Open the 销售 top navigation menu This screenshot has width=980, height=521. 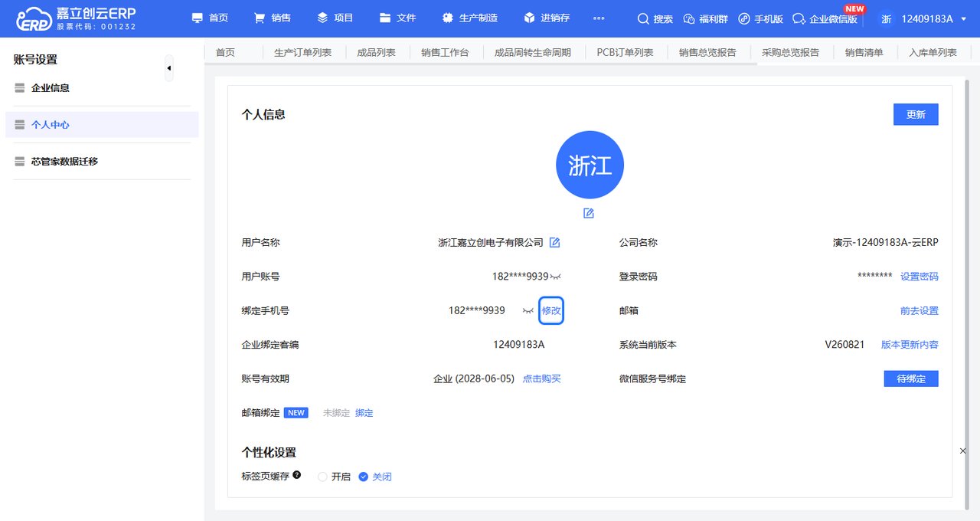pyautogui.click(x=272, y=18)
